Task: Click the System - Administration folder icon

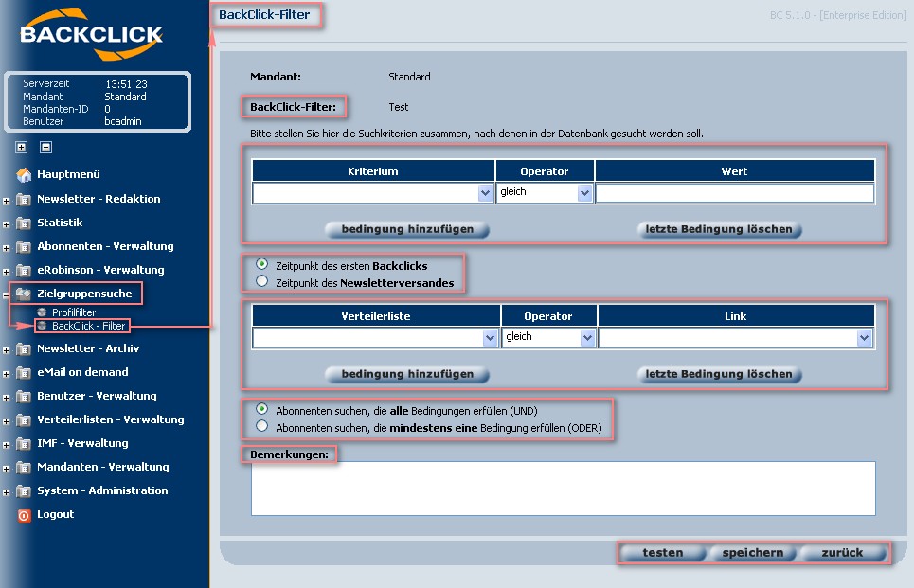Action: 24,491
